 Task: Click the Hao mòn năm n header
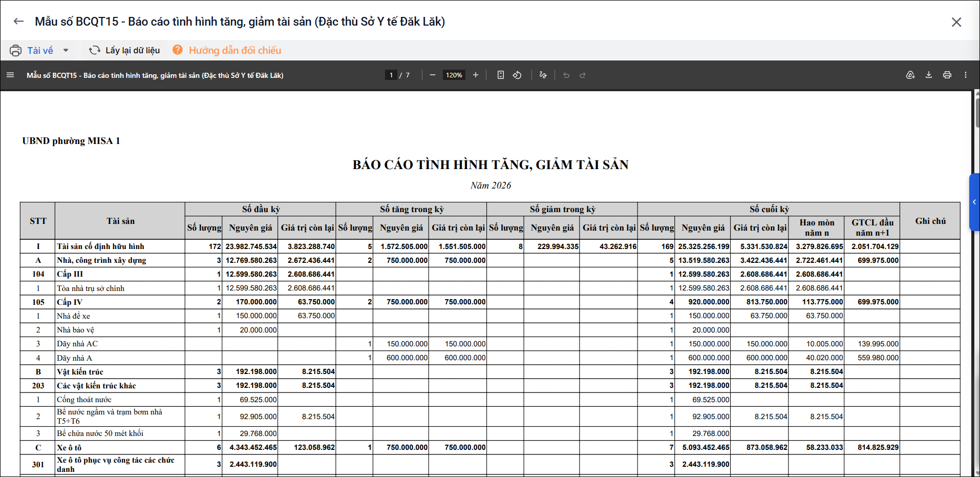817,227
